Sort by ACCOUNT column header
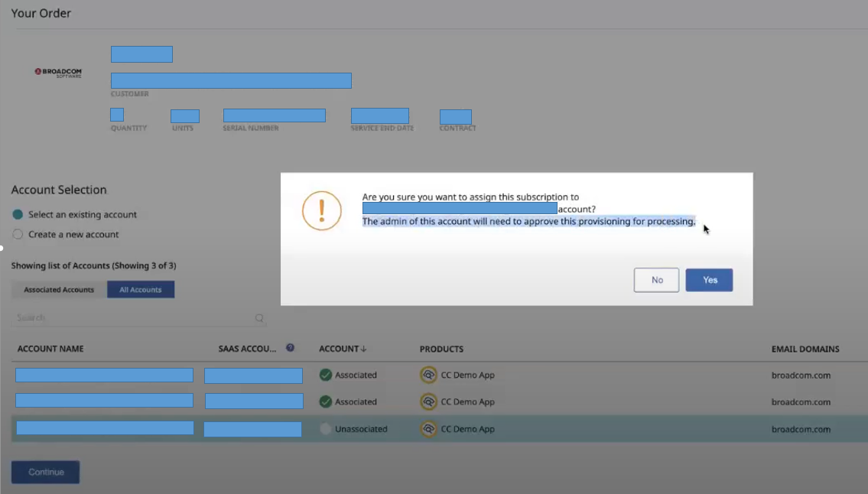 pyautogui.click(x=343, y=349)
